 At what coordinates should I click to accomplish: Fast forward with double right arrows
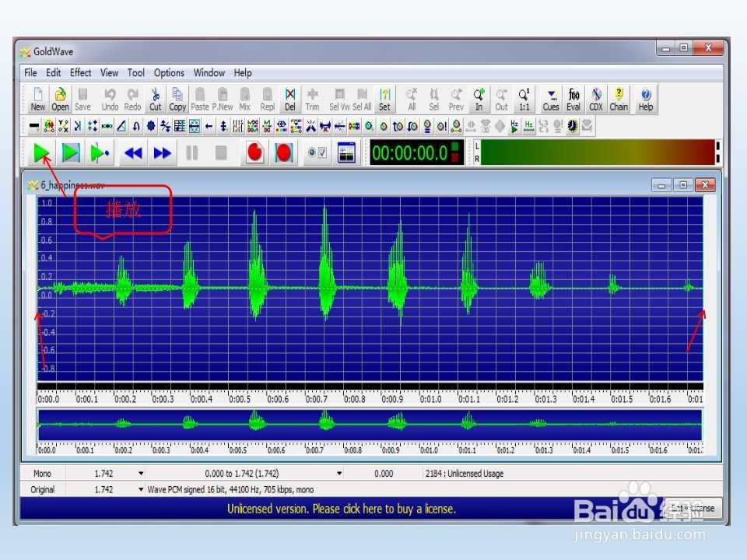tap(163, 153)
